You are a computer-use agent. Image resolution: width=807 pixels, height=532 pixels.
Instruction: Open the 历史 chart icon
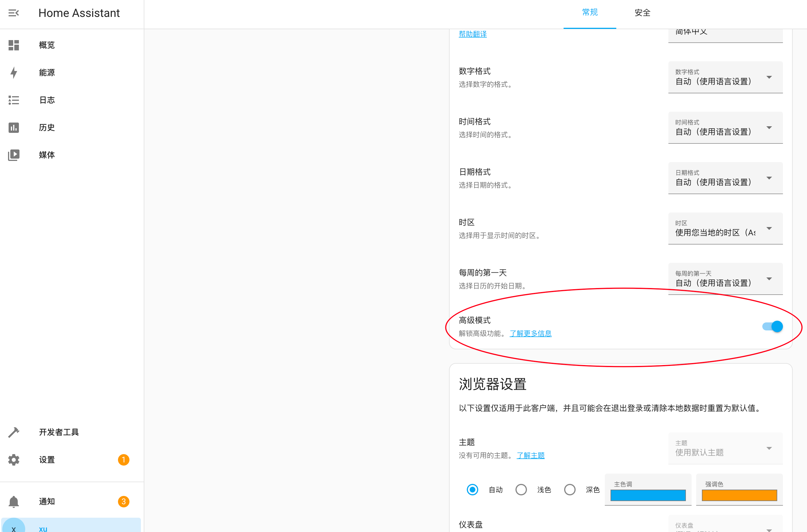[x=13, y=128]
